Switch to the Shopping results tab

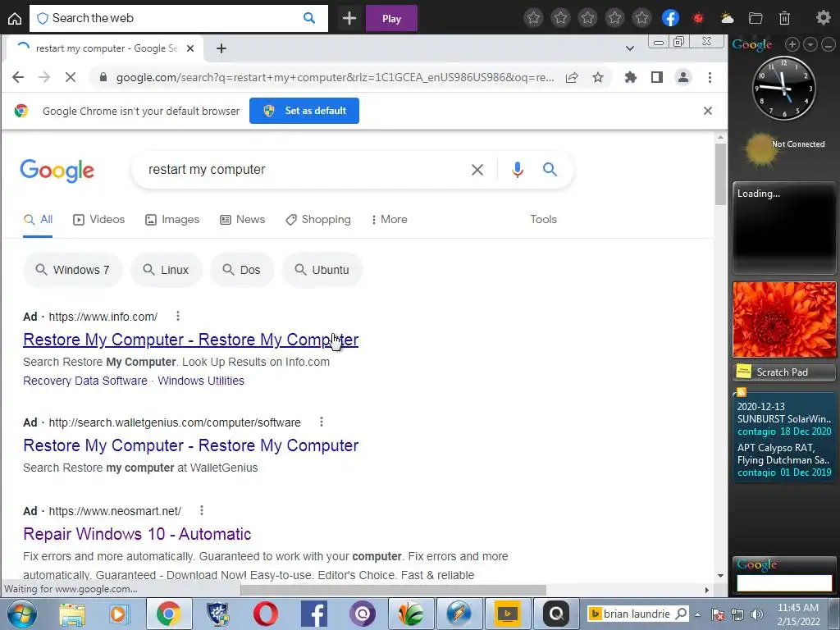pos(318,219)
